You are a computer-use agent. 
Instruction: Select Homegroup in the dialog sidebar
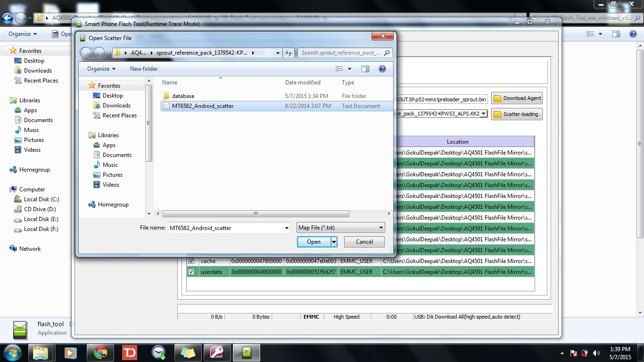[113, 205]
